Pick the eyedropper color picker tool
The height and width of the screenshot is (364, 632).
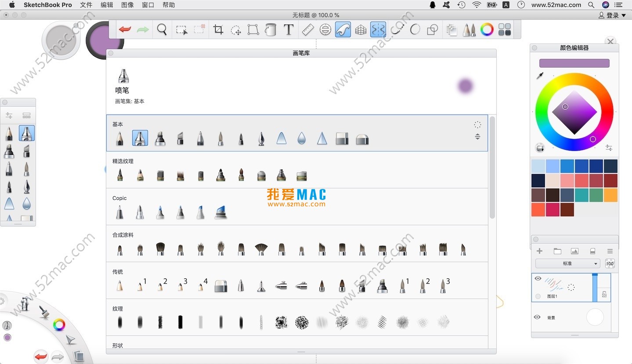(x=540, y=76)
